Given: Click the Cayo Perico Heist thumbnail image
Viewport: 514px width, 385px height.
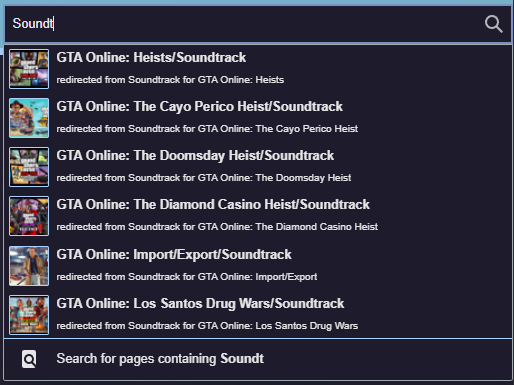Looking at the screenshot, I should [29, 118].
